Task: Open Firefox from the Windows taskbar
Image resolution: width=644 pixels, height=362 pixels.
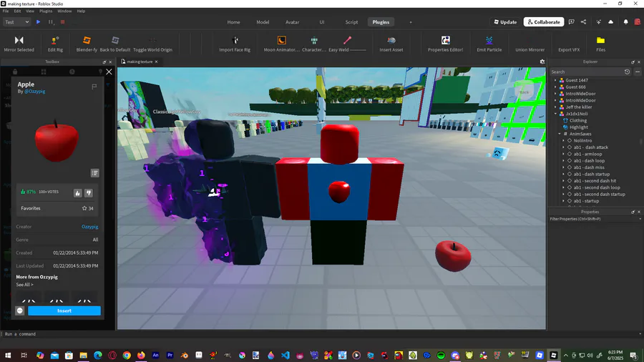Action: 141,356
